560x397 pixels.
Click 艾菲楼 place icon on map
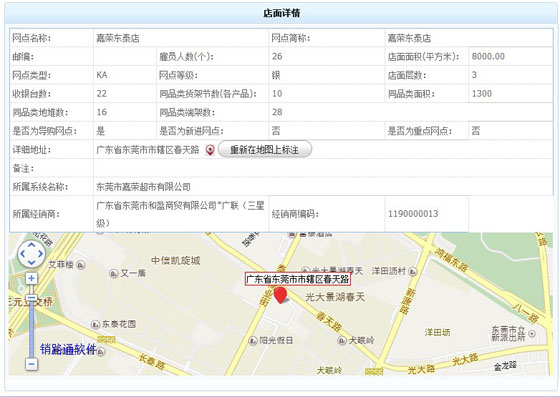81,265
